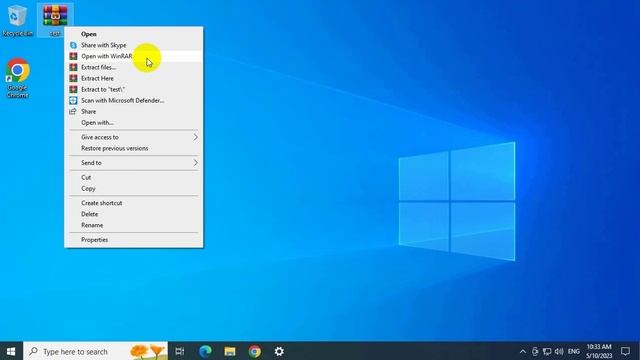The height and width of the screenshot is (360, 640).
Task: Click WinRAR icon beside Open with WinRAR
Action: pos(73,56)
